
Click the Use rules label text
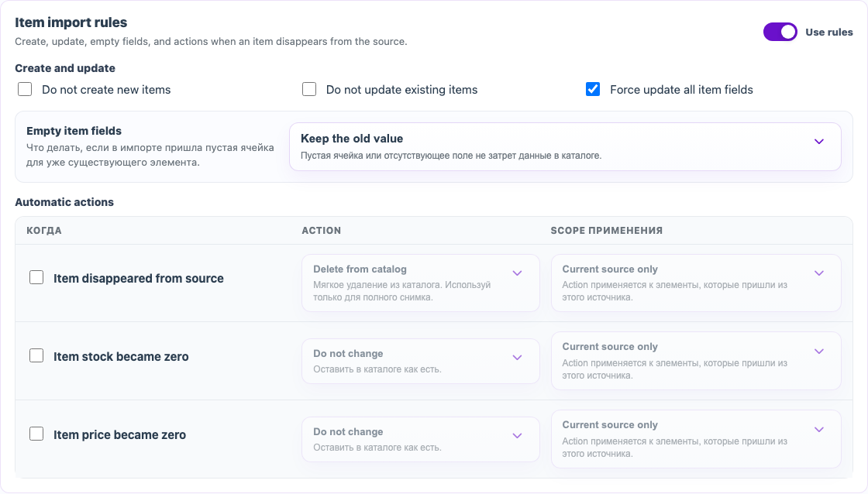(x=828, y=32)
